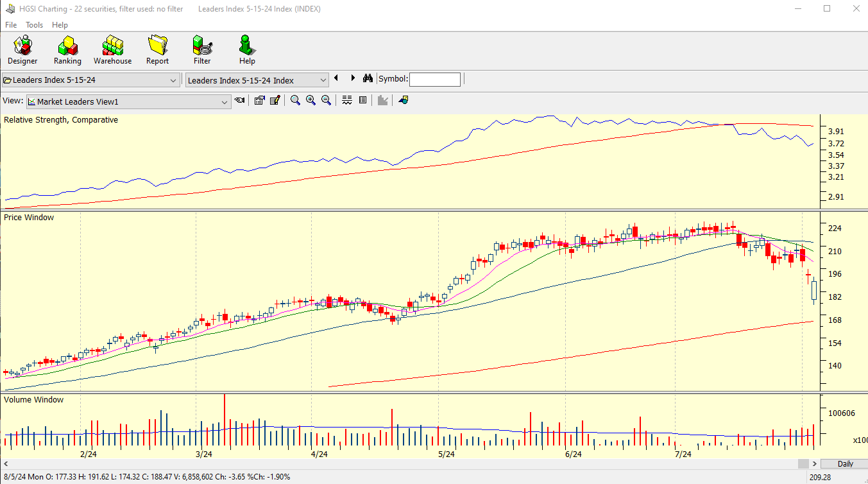Open the Warehouse tool
The height and width of the screenshot is (484, 868).
pos(112,50)
